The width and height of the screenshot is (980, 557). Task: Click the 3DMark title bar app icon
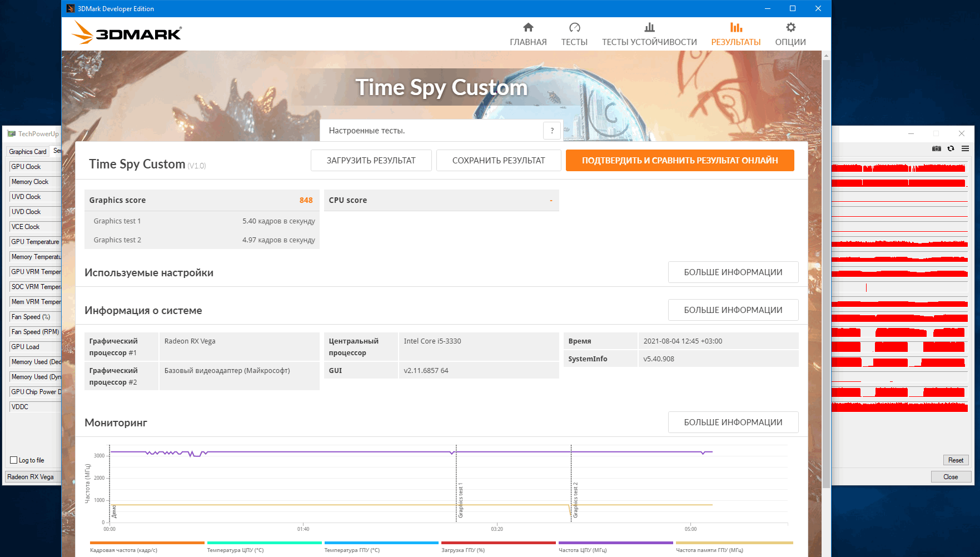pos(71,8)
